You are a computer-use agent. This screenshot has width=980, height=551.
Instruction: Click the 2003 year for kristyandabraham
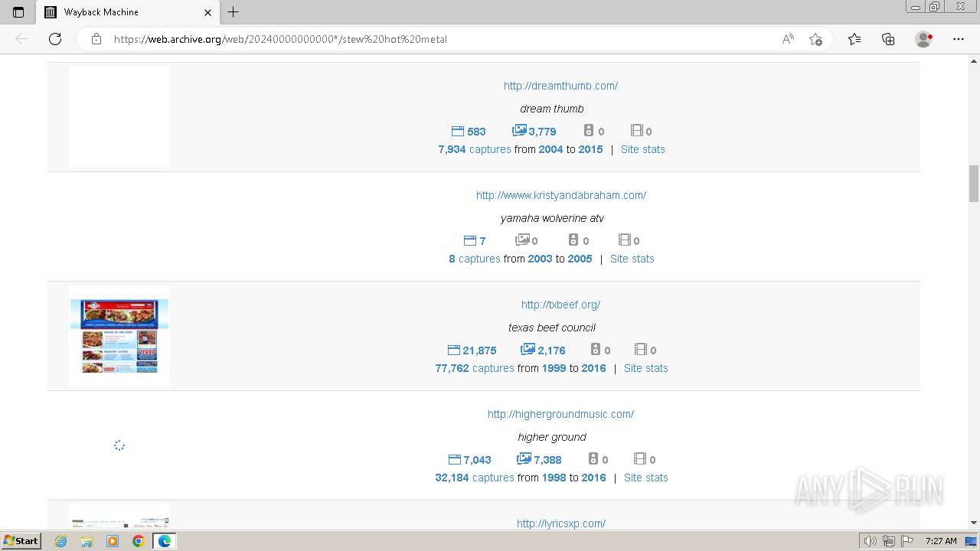click(540, 259)
